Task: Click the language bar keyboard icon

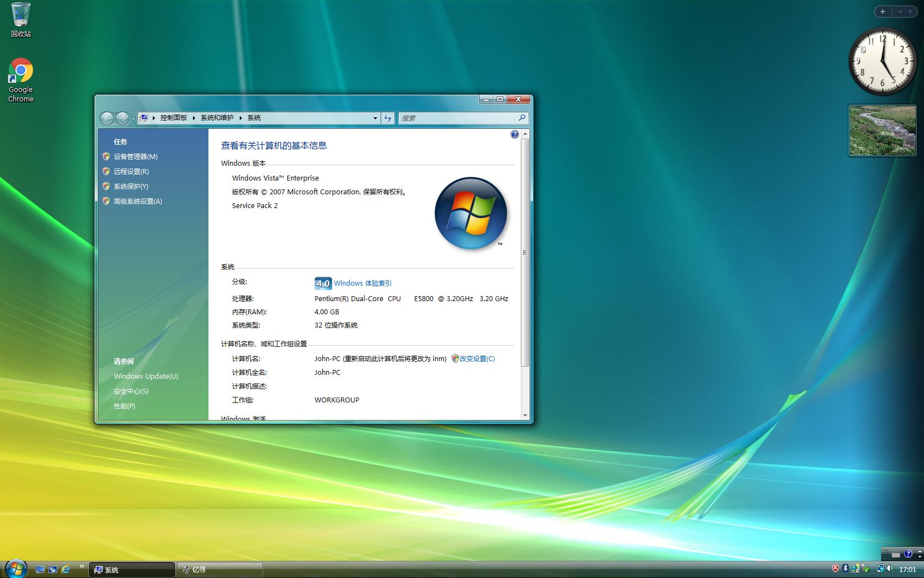Action: [x=896, y=554]
